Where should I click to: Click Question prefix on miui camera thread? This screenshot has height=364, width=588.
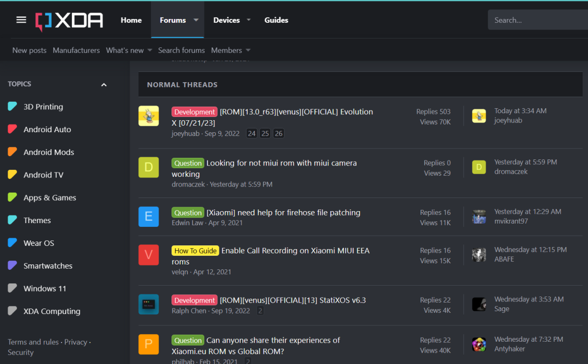188,163
